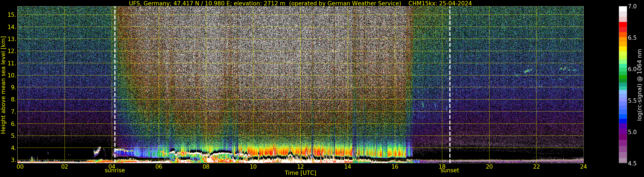Image resolution: width=644 pixels, height=177 pixels.
Task: Click the "Time [UTC]" axis label
Action: (x=300, y=173)
